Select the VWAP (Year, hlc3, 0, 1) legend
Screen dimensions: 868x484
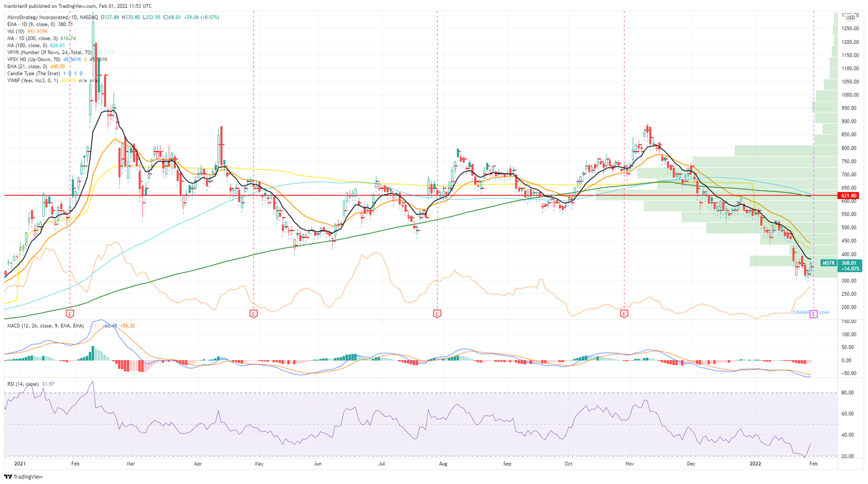pyautogui.click(x=33, y=81)
